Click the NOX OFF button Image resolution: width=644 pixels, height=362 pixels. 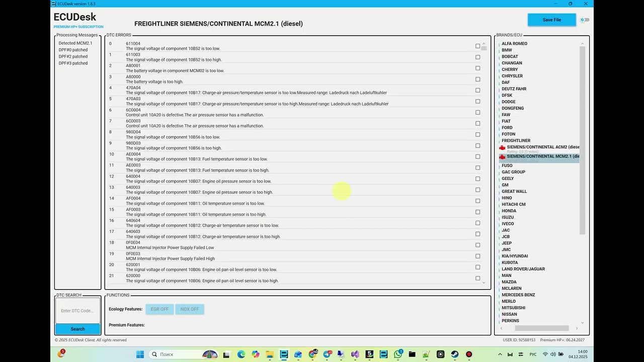pos(190,309)
